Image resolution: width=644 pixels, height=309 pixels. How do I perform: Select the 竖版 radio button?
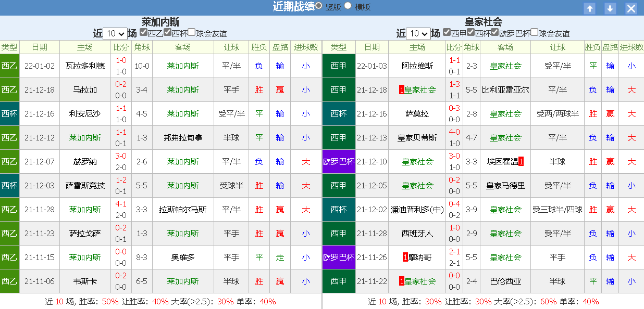tap(318, 6)
